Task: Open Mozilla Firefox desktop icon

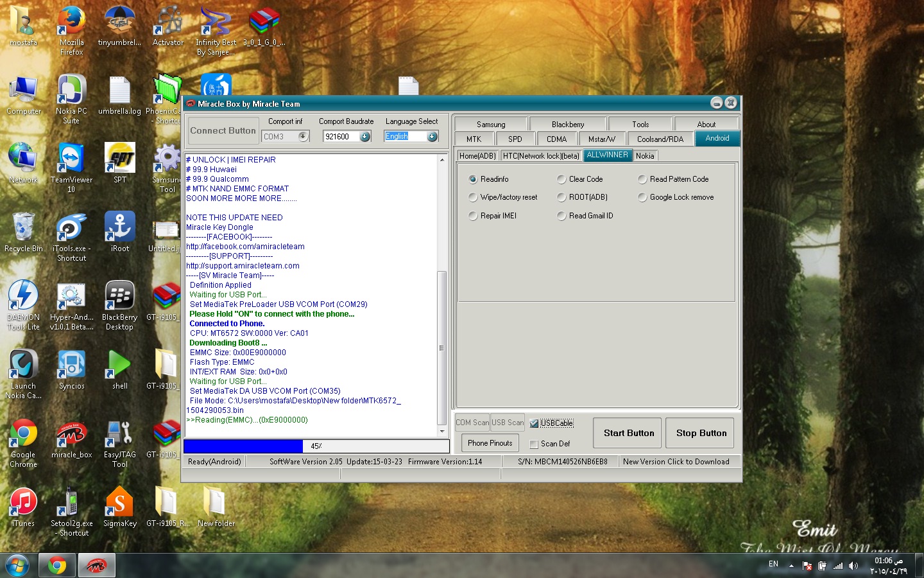Action: [x=71, y=31]
